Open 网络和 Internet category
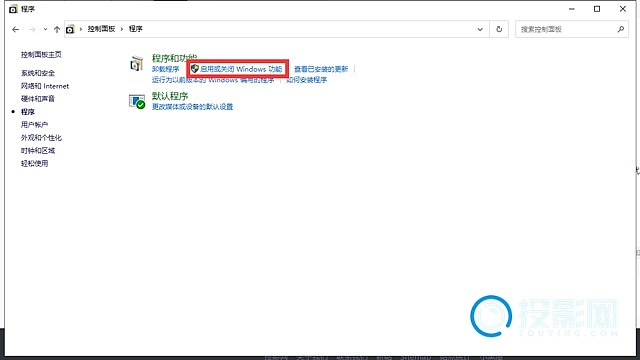The width and height of the screenshot is (640, 360). [45, 86]
